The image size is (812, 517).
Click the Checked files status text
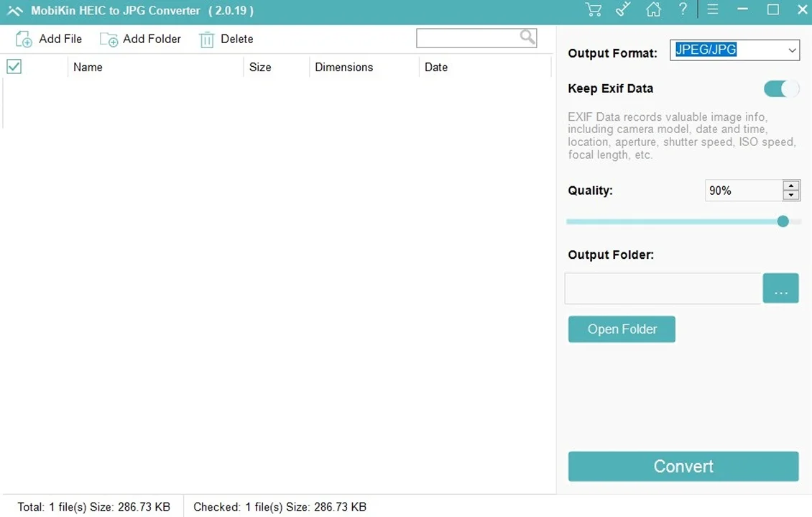(280, 507)
